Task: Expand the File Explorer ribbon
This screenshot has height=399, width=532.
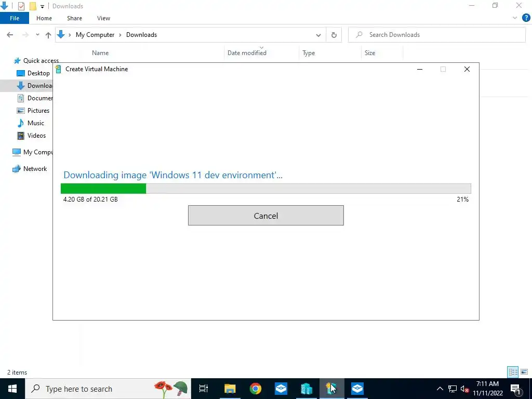Action: tap(515, 18)
